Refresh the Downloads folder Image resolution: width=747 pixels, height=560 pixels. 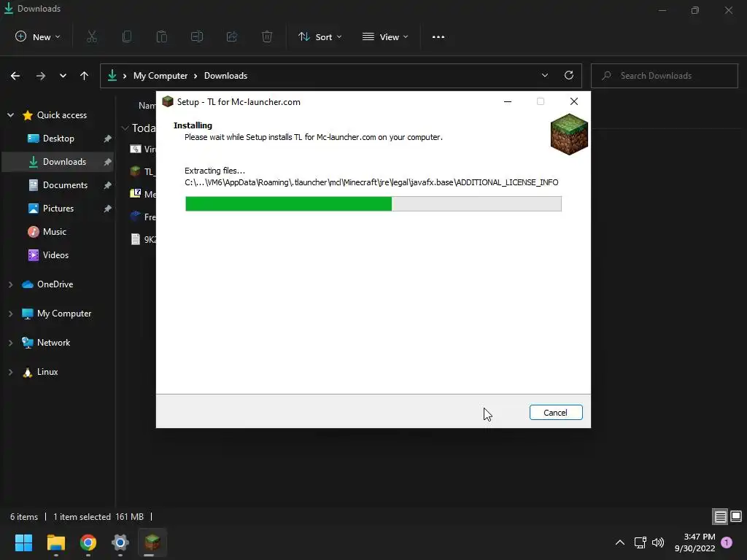[x=569, y=75]
